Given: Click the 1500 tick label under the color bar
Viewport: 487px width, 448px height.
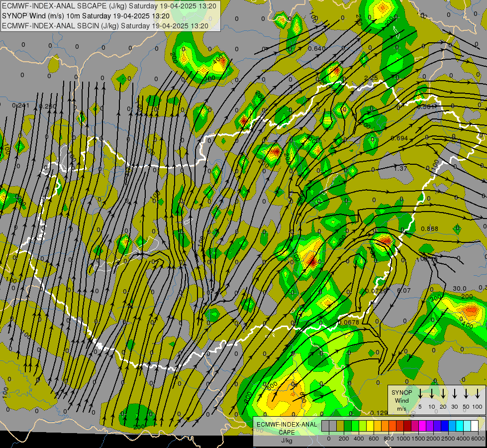Looking at the screenshot, I should coord(418,439).
